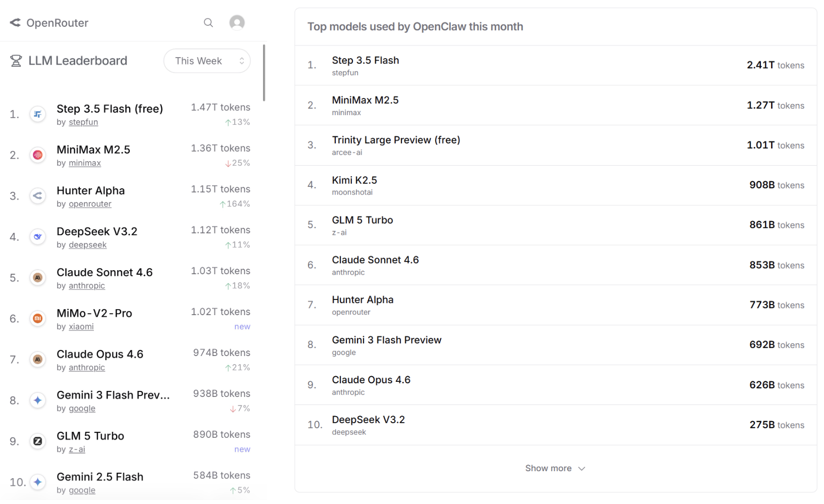Image resolution: width=824 pixels, height=504 pixels.
Task: Expand the list with Show more
Action: pyautogui.click(x=548, y=469)
